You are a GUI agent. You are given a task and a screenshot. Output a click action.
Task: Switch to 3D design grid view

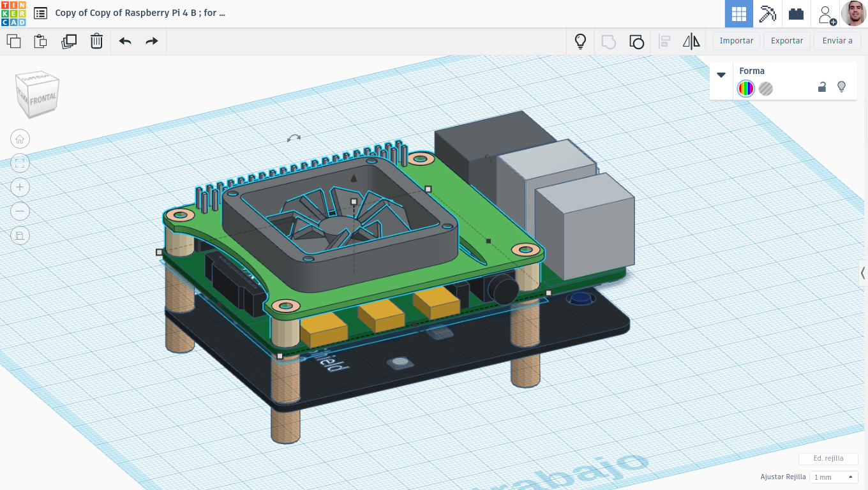pos(739,13)
